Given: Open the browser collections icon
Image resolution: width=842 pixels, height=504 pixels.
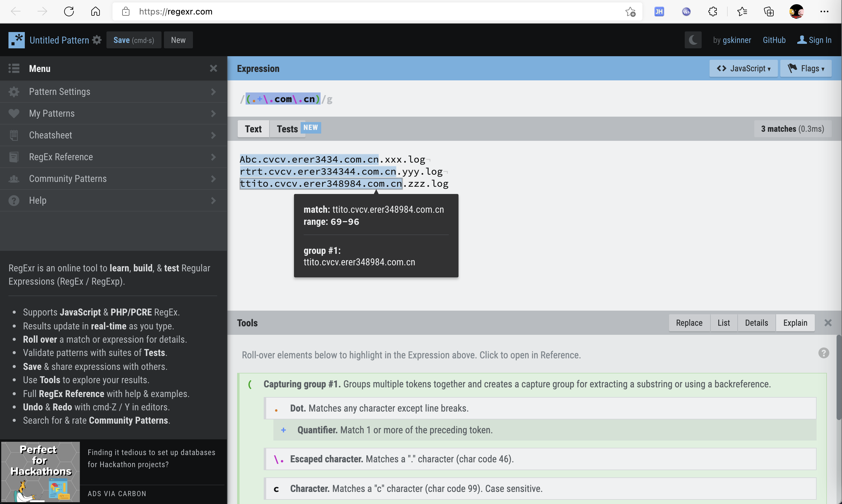Looking at the screenshot, I should [769, 11].
